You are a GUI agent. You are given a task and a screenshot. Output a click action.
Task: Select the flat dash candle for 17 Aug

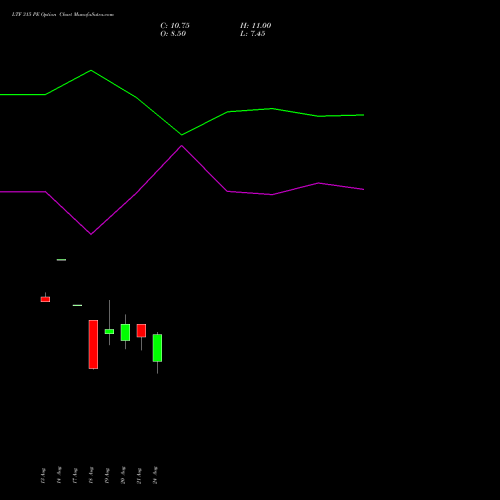[77, 305]
